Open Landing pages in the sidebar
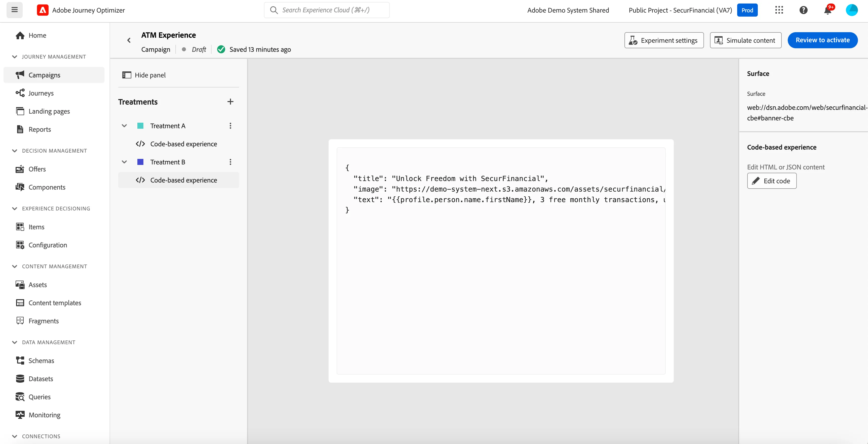This screenshot has width=868, height=444. click(x=54, y=111)
